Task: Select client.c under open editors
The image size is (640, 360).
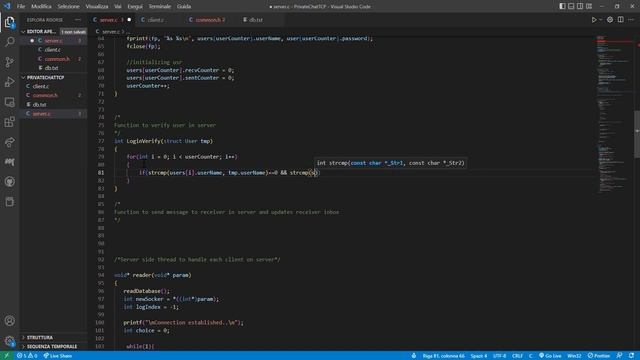Action: click(53, 50)
